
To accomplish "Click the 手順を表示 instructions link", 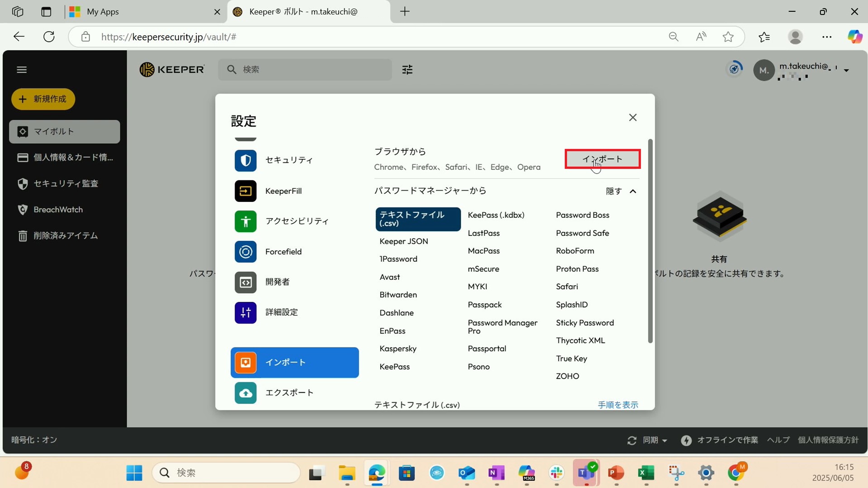I will (618, 405).
